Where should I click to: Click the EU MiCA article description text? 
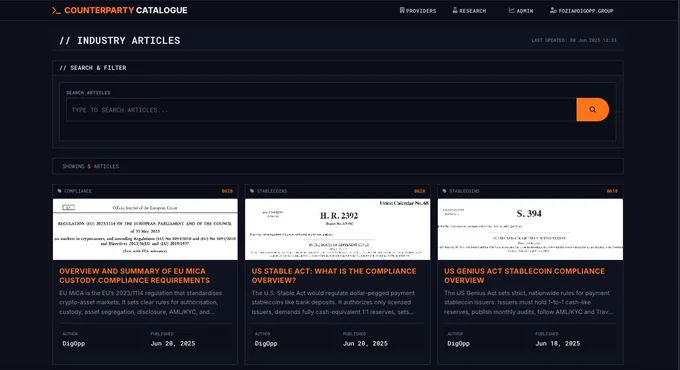coord(141,302)
